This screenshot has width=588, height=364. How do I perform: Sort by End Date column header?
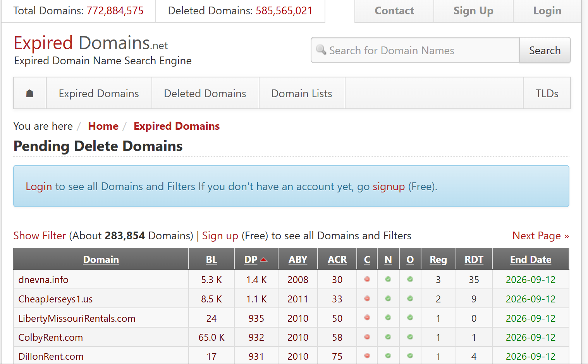tap(531, 259)
